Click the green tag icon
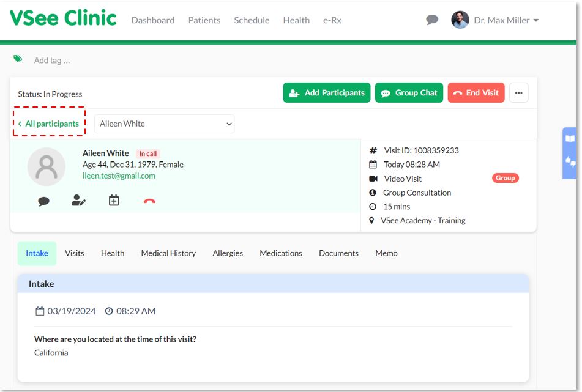 coord(18,59)
